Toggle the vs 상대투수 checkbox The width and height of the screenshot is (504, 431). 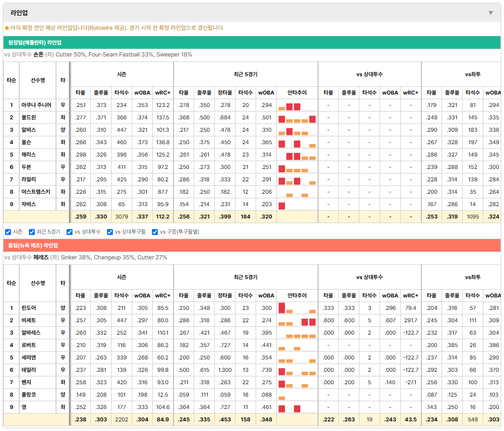pyautogui.click(x=69, y=232)
